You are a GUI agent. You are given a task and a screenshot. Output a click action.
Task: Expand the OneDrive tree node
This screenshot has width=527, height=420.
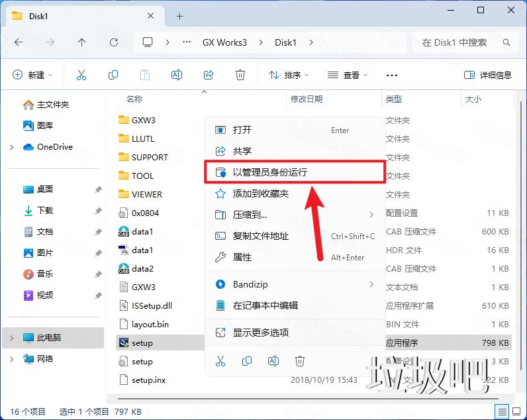click(12, 147)
